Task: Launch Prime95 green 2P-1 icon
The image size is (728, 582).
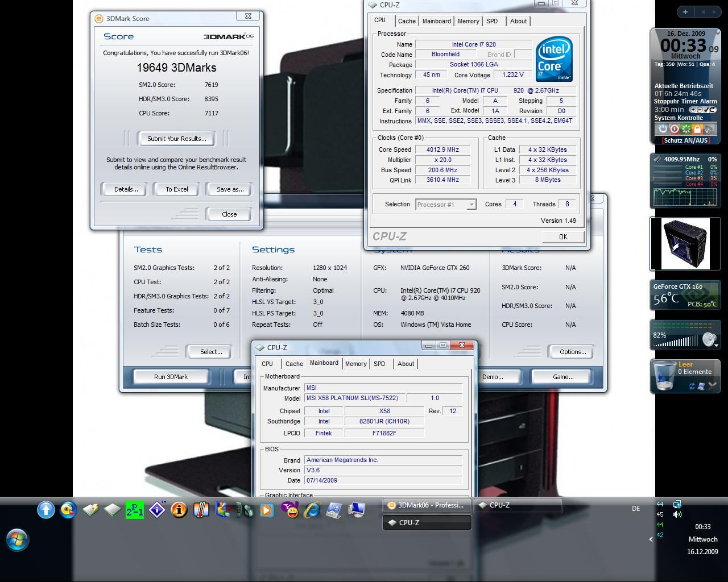Action: (135, 510)
